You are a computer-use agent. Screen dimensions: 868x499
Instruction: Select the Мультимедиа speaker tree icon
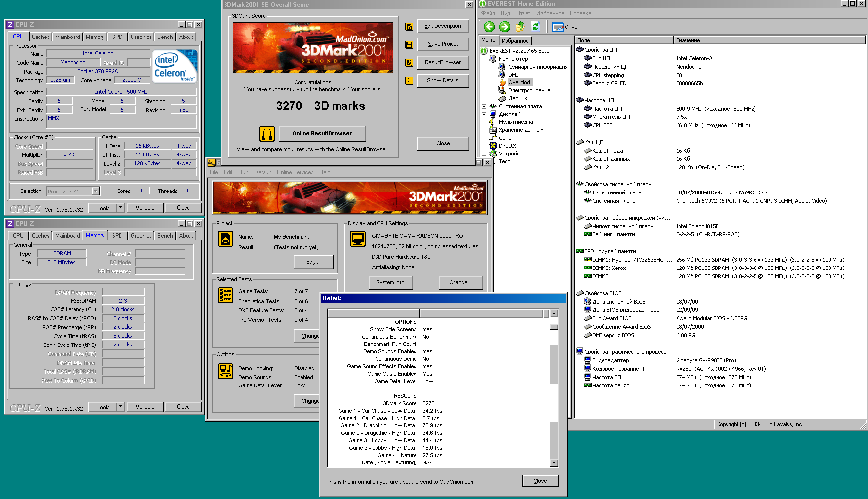pyautogui.click(x=493, y=122)
